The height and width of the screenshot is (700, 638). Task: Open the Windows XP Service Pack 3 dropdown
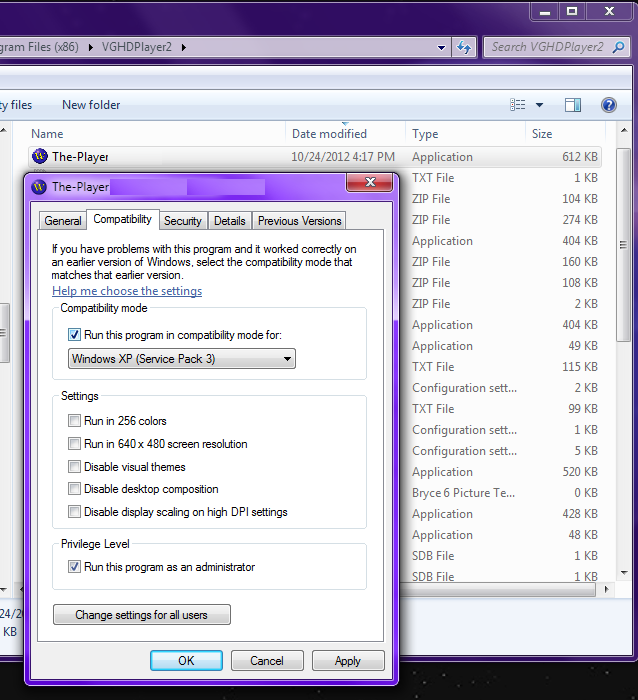182,359
